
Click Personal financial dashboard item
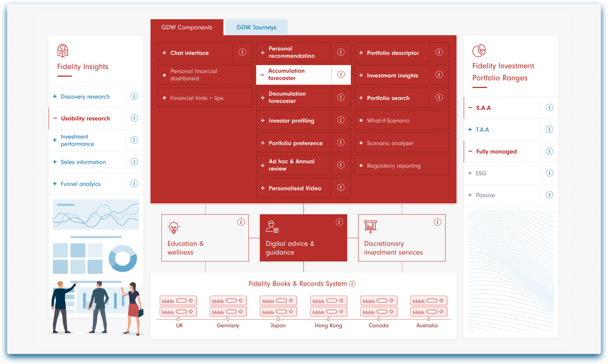tap(205, 75)
